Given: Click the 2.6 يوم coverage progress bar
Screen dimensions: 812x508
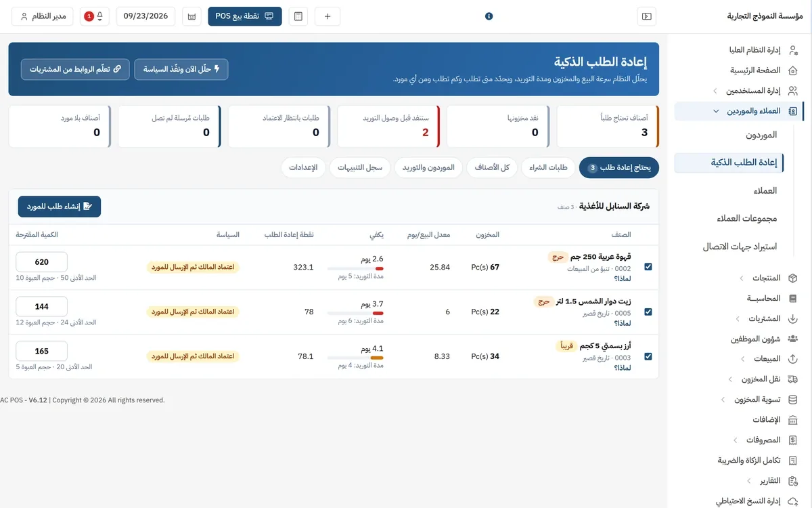Looking at the screenshot, I should point(355,269).
